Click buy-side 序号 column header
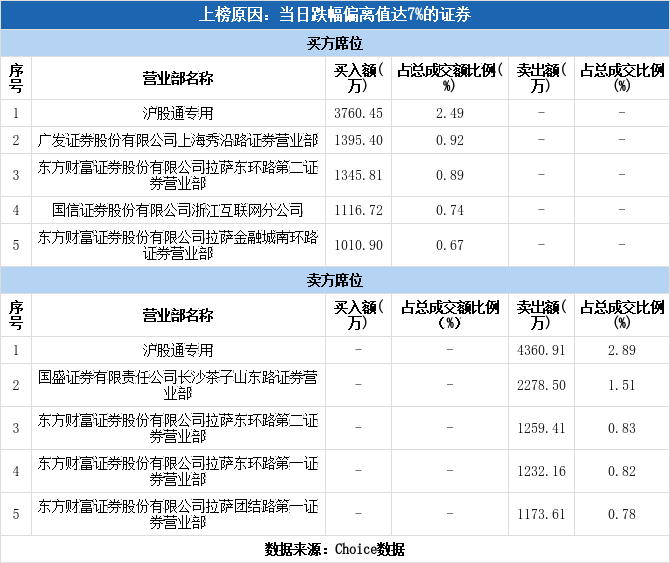Viewport: 670px width, 563px height. click(16, 78)
